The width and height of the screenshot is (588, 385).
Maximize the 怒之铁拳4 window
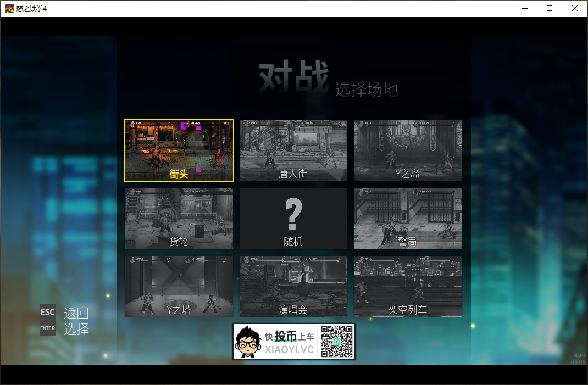pyautogui.click(x=550, y=8)
